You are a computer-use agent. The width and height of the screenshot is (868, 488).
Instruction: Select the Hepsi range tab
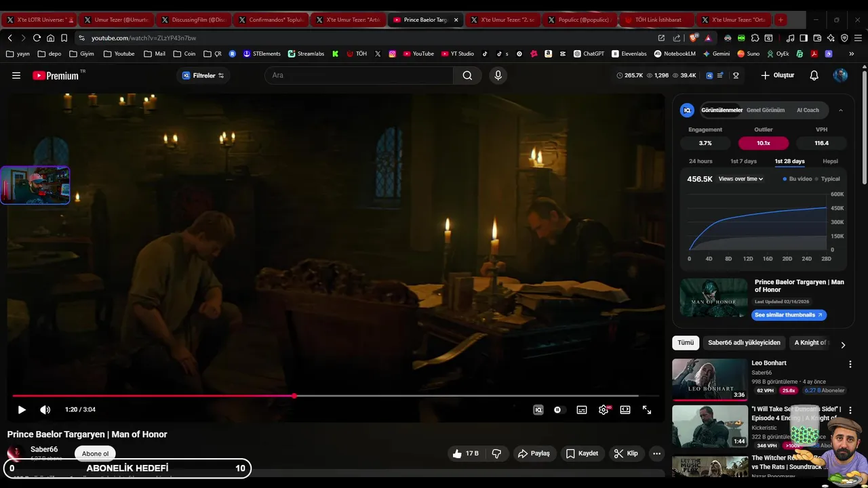(x=830, y=161)
